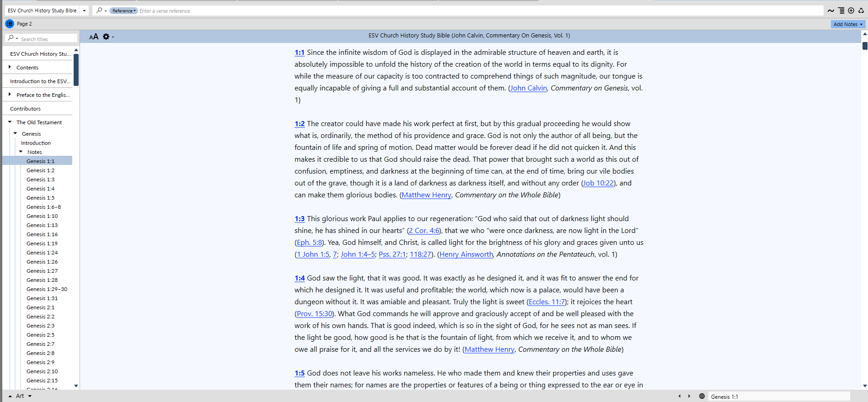Open the John 1:4–5 reference link
Image resolution: width=868 pixels, height=402 pixels.
(x=358, y=254)
